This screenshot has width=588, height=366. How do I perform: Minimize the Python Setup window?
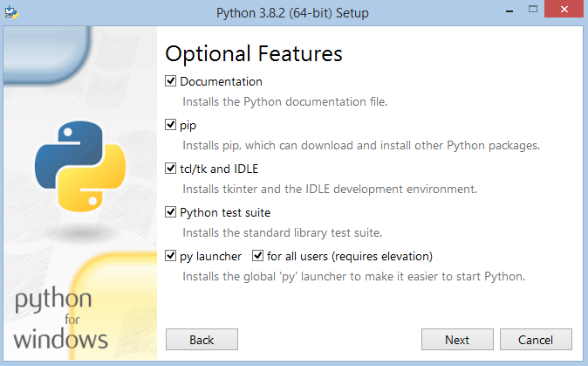509,11
